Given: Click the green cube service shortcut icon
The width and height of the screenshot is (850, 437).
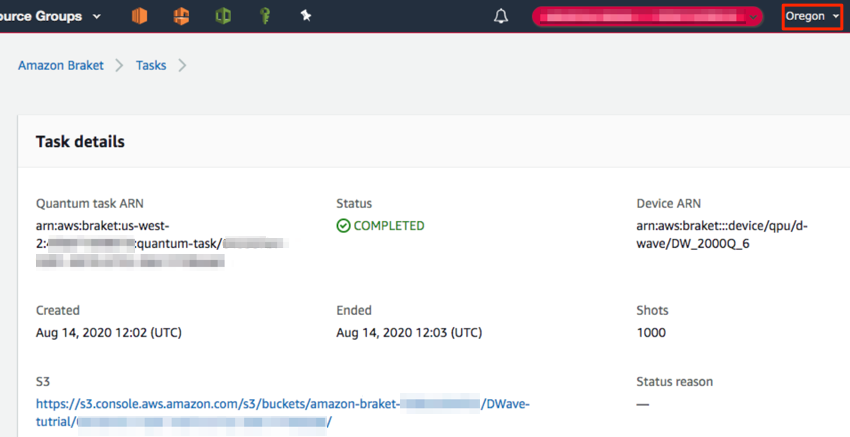Looking at the screenshot, I should [223, 16].
